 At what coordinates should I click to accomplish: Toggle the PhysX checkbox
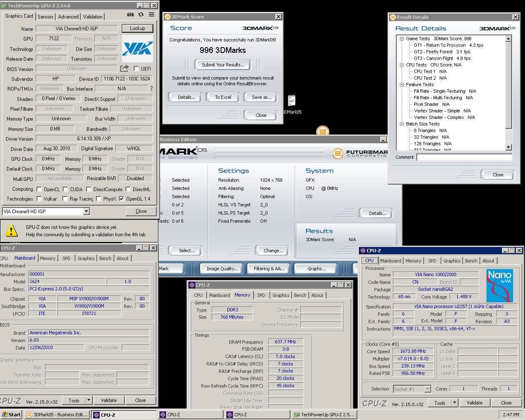(x=98, y=199)
